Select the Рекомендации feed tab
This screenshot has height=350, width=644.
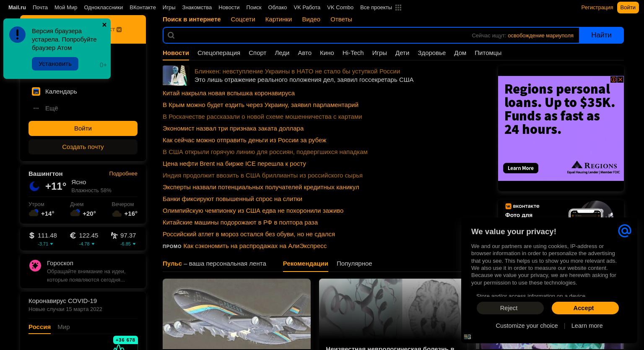[x=305, y=264]
